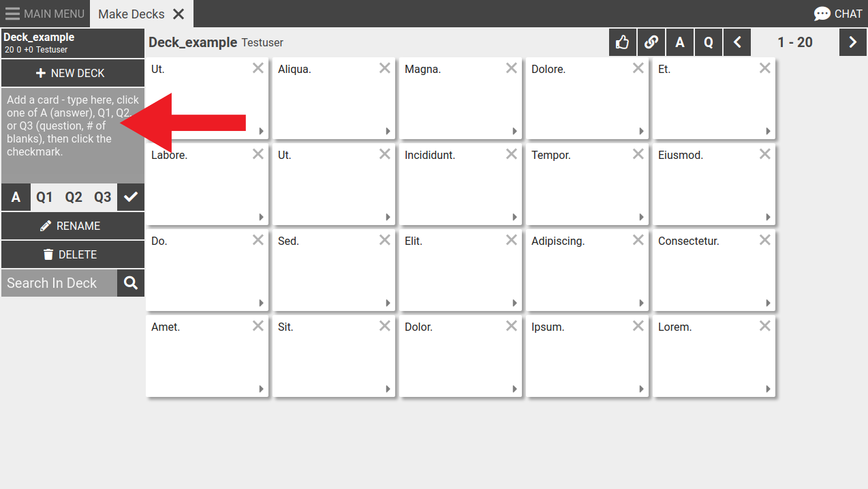The image size is (868, 489).
Task: Select the A answer card type
Action: coord(16,197)
